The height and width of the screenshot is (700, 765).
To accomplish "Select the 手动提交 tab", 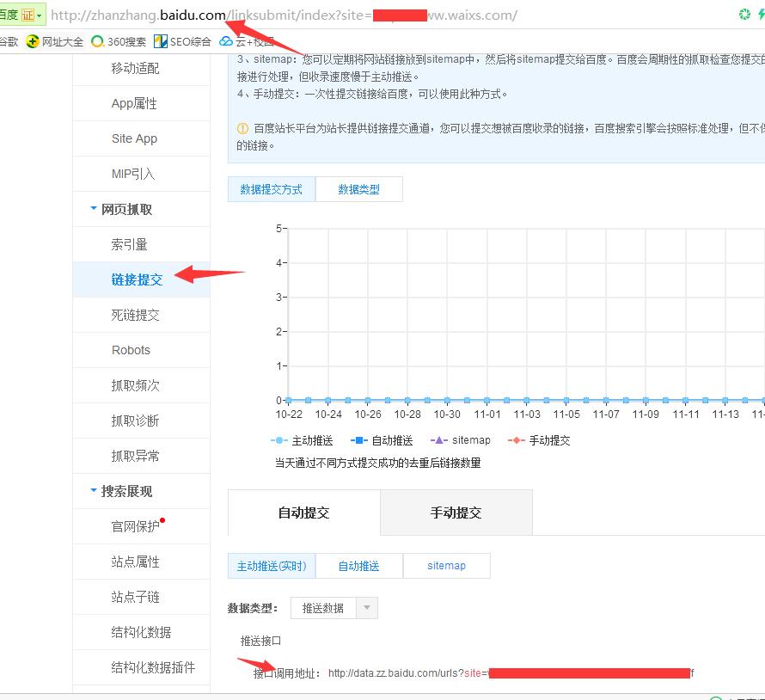I will click(456, 513).
